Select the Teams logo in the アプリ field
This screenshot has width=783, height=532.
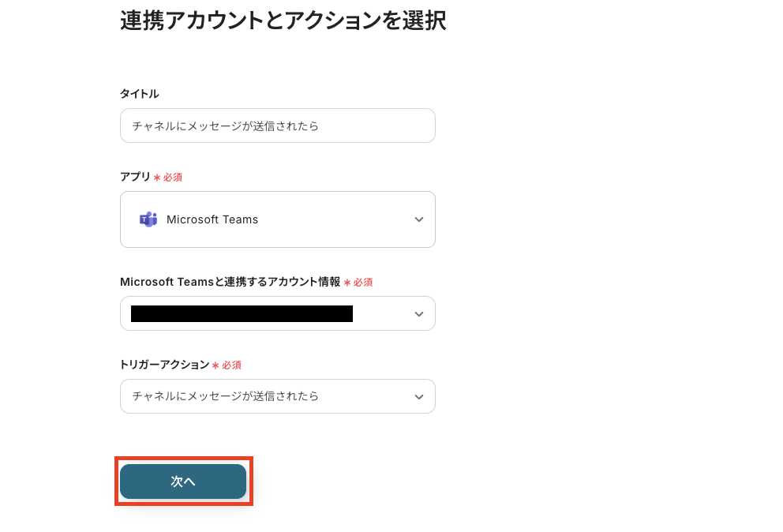point(149,219)
